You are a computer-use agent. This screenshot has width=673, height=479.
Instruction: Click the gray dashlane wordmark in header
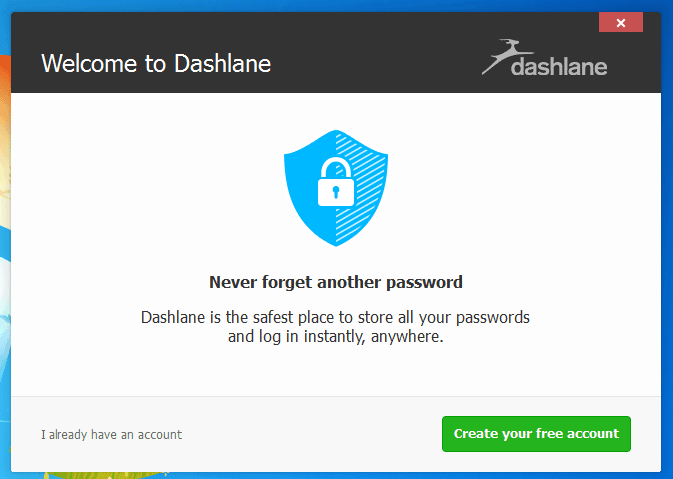[x=559, y=67]
